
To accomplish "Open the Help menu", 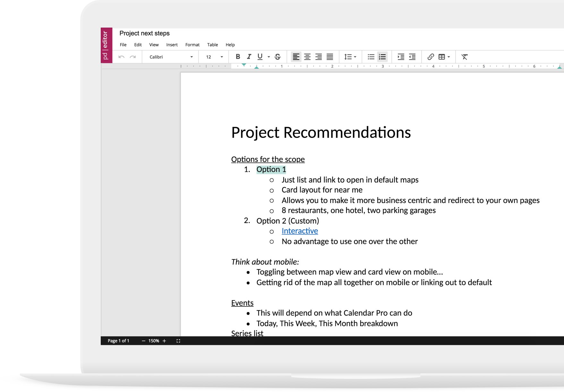I will point(230,45).
